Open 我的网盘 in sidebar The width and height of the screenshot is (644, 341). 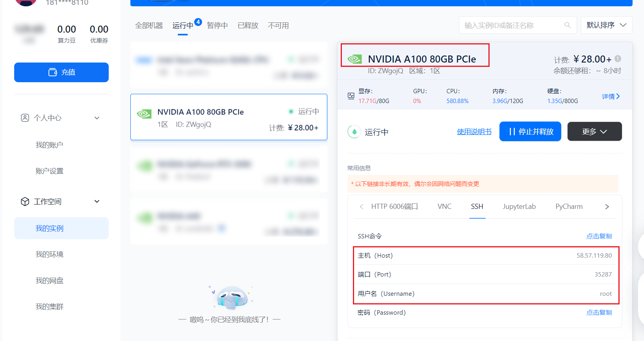click(x=49, y=281)
